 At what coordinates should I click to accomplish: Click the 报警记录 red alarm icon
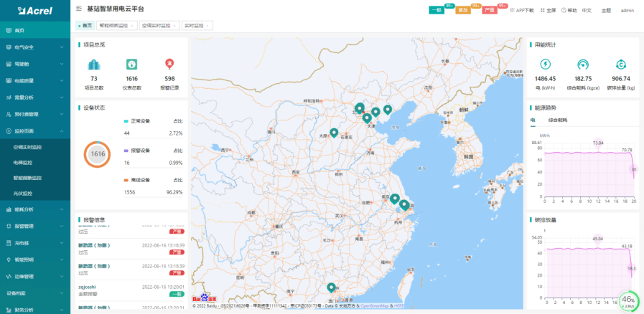tap(169, 65)
